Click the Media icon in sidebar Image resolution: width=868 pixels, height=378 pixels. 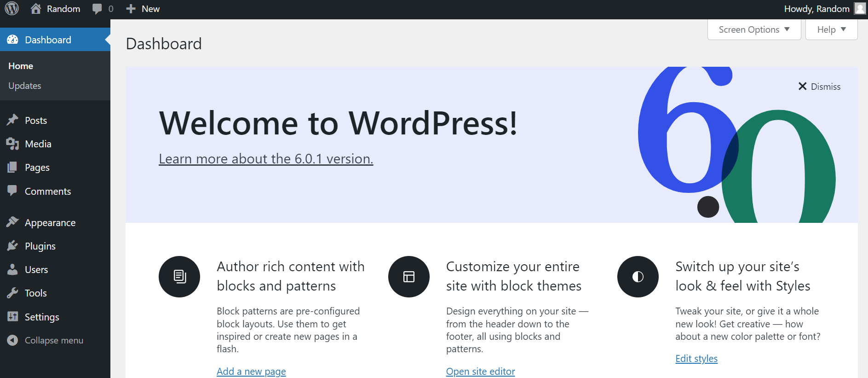click(x=12, y=144)
